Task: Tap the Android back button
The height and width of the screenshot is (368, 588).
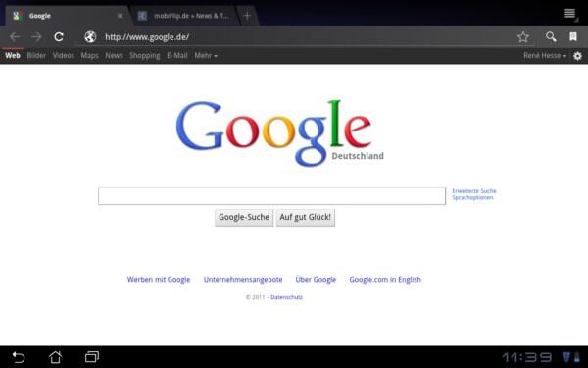Action: [x=18, y=357]
